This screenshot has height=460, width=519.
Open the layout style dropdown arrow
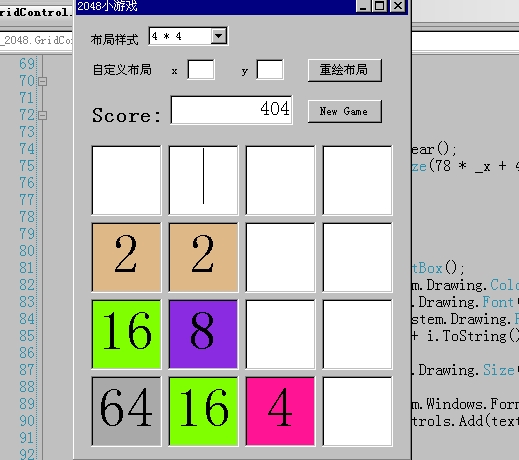pos(219,36)
